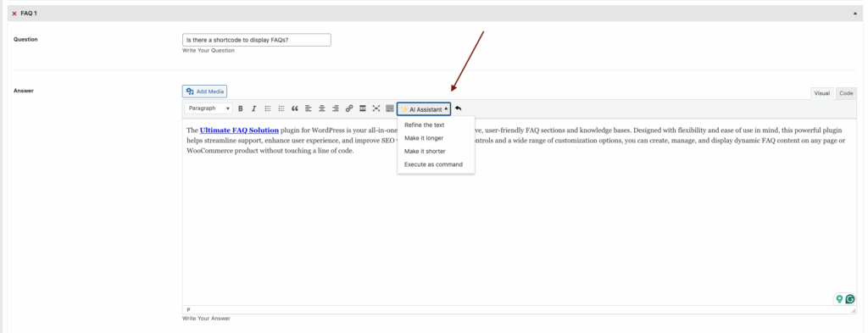The image size is (868, 333).
Task: Click the editor resize handle corner
Action: click(853, 310)
